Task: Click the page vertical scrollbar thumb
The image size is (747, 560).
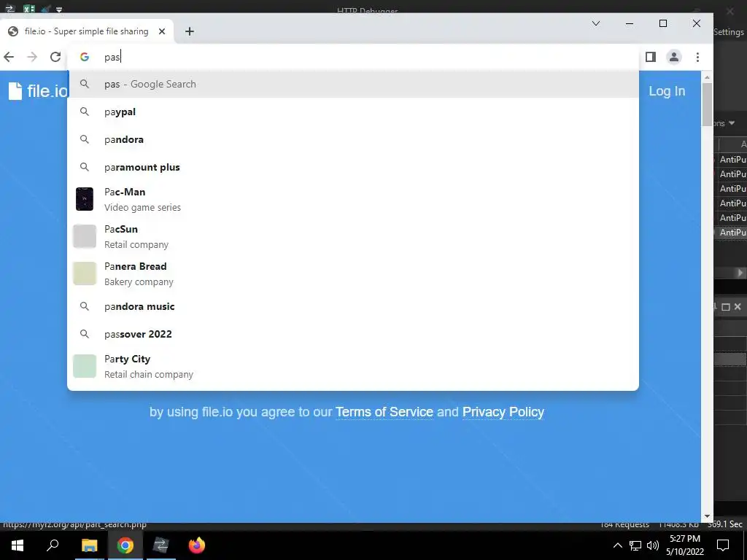Action: pyautogui.click(x=707, y=105)
